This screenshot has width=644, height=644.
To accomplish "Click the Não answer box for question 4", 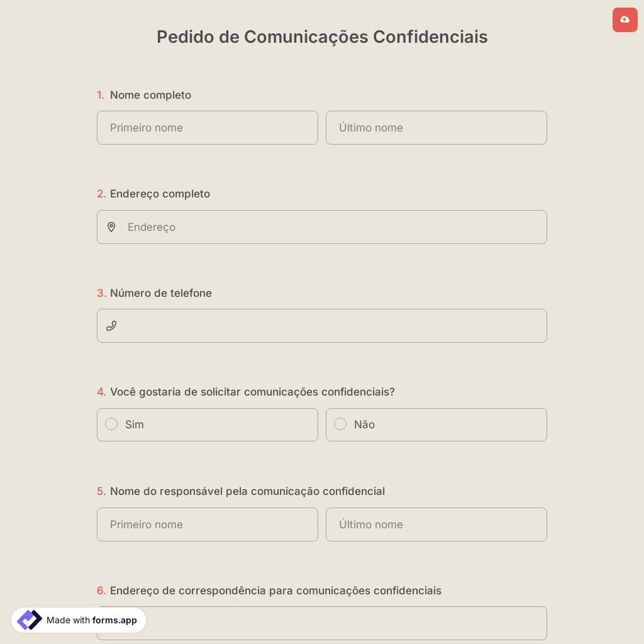I will click(x=436, y=424).
